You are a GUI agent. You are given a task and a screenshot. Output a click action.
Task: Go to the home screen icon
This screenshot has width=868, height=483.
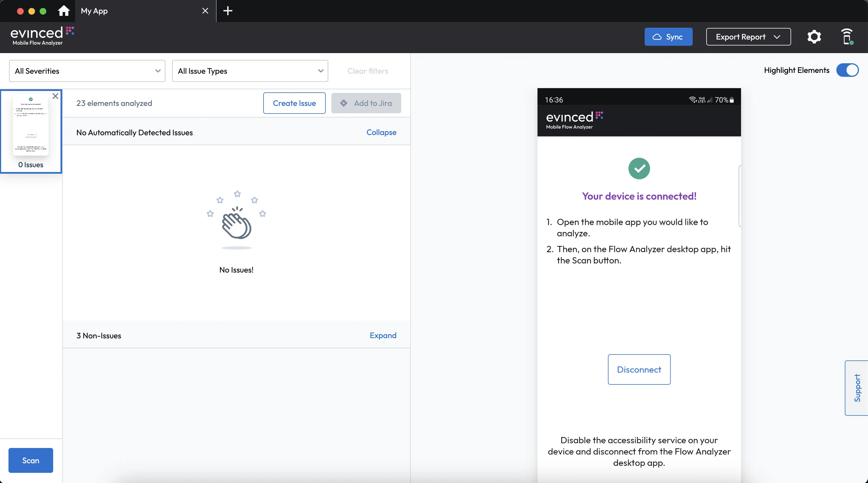click(x=63, y=11)
